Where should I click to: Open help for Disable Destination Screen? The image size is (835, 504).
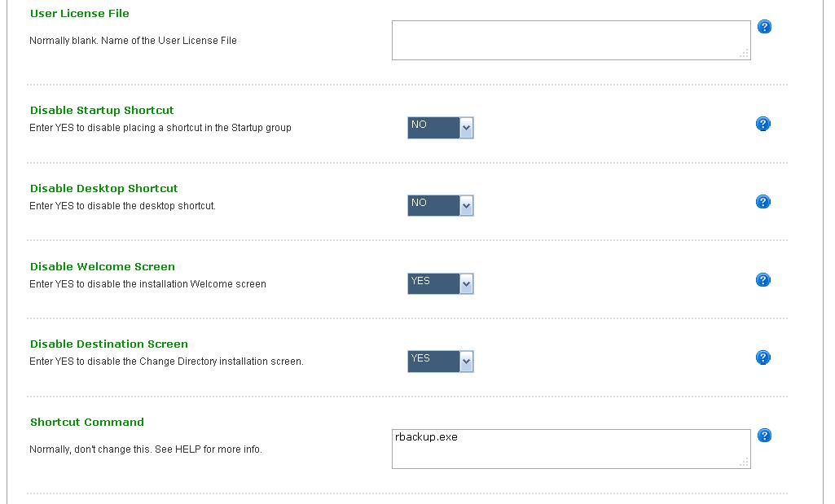pyautogui.click(x=763, y=357)
